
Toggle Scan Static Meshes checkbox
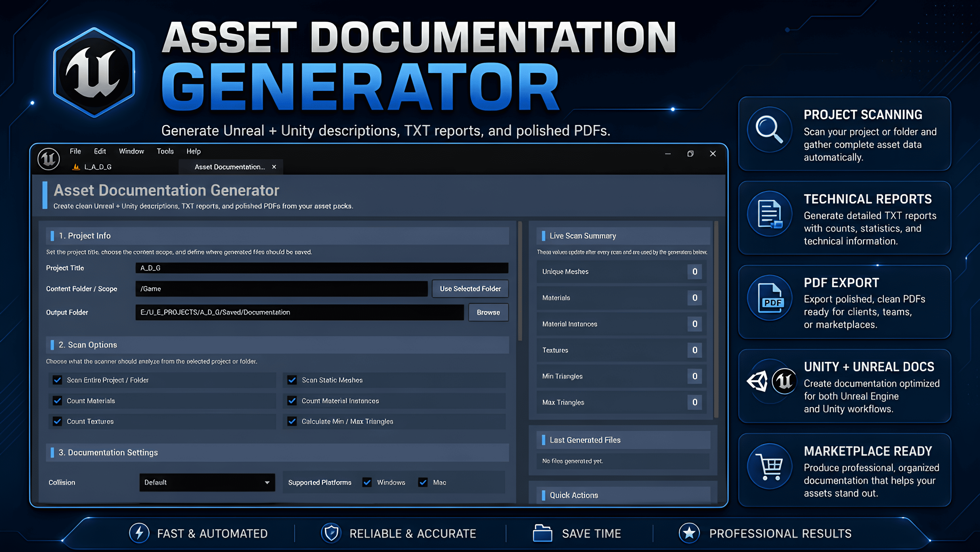pyautogui.click(x=292, y=380)
